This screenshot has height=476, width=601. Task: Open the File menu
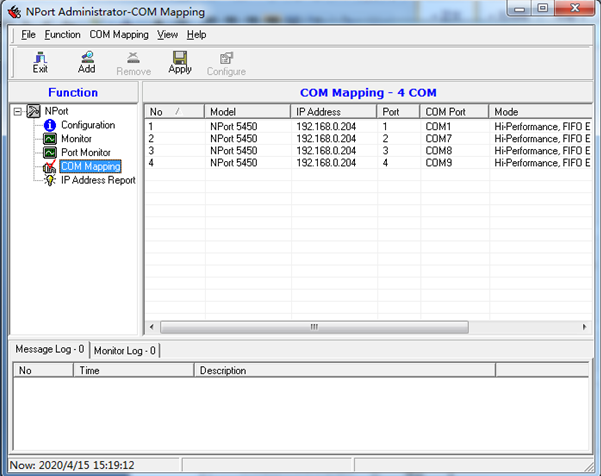28,34
